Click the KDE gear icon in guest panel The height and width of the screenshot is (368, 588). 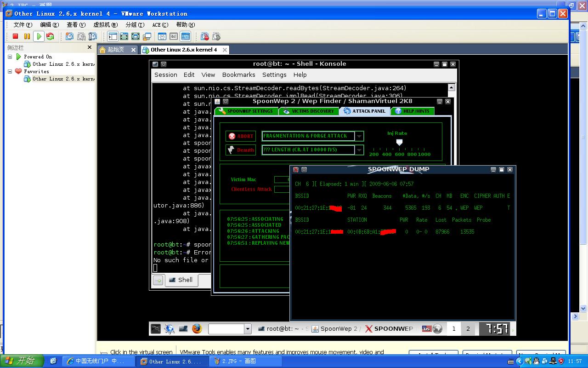pos(170,328)
